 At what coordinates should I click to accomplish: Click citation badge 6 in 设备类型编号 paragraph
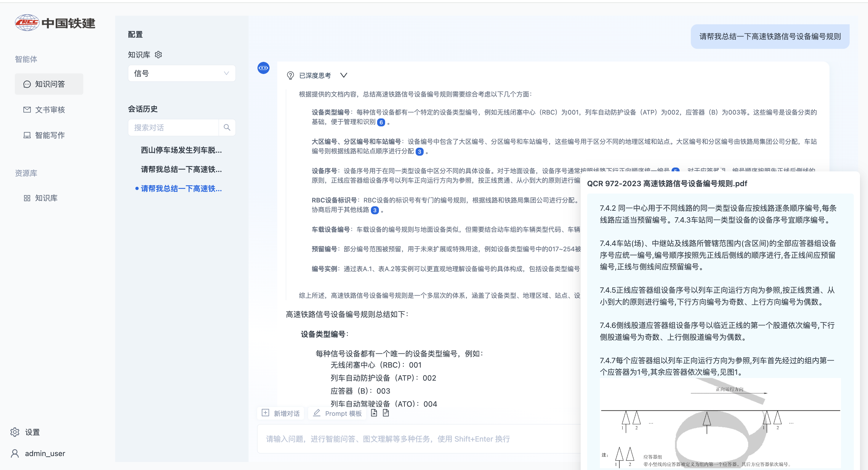(x=381, y=122)
